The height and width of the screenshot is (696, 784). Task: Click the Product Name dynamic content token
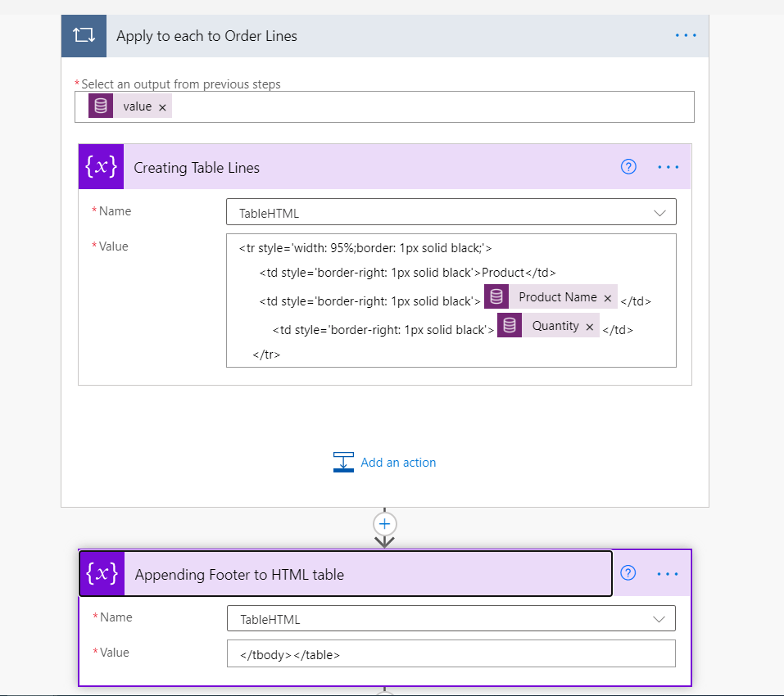click(x=557, y=297)
